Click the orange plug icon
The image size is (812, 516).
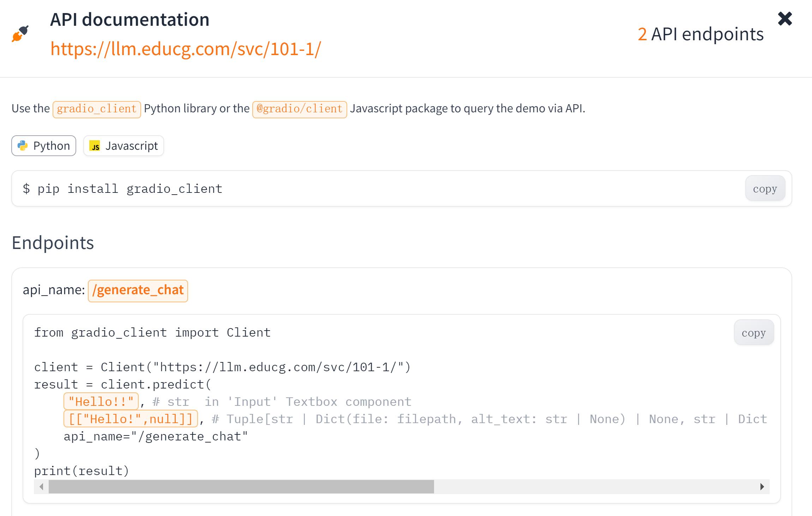click(20, 34)
